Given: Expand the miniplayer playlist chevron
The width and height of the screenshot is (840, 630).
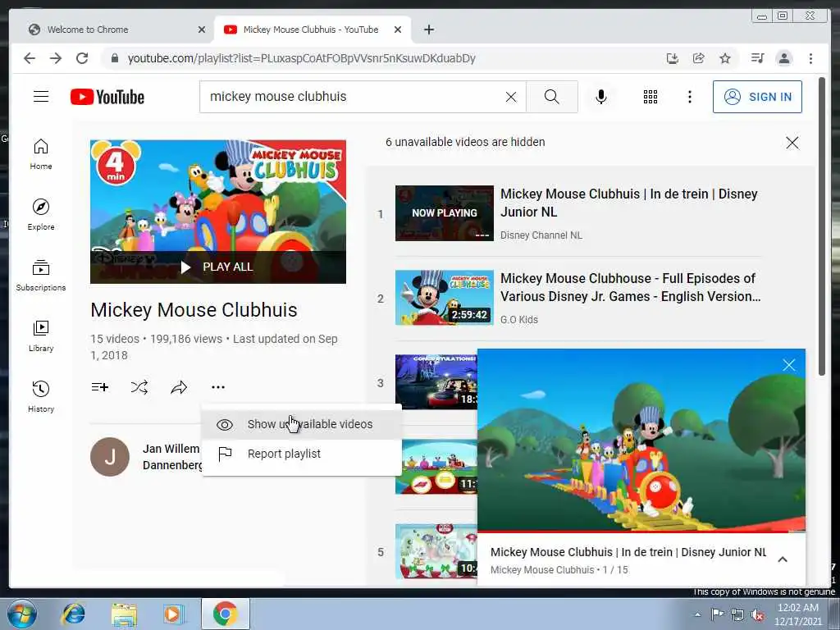Looking at the screenshot, I should point(783,559).
